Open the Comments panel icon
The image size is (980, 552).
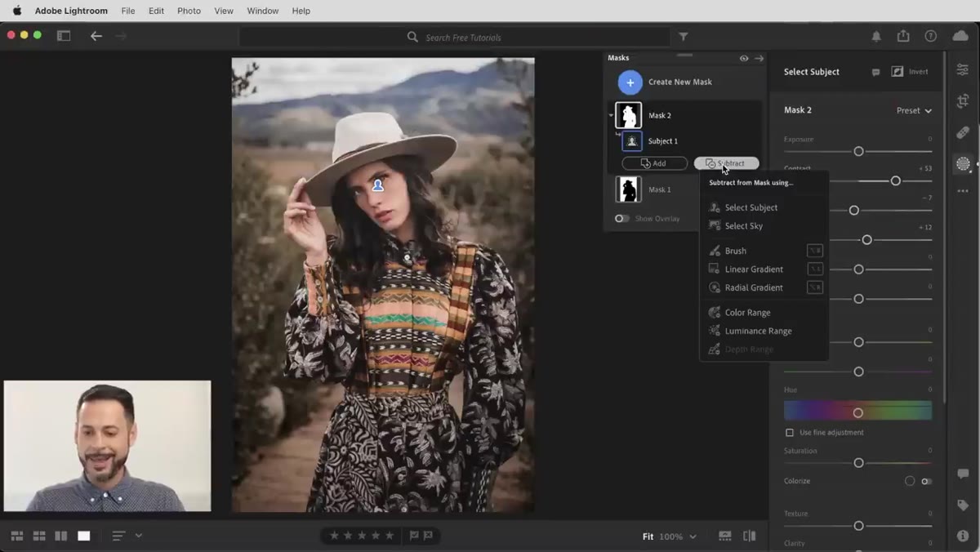point(963,474)
